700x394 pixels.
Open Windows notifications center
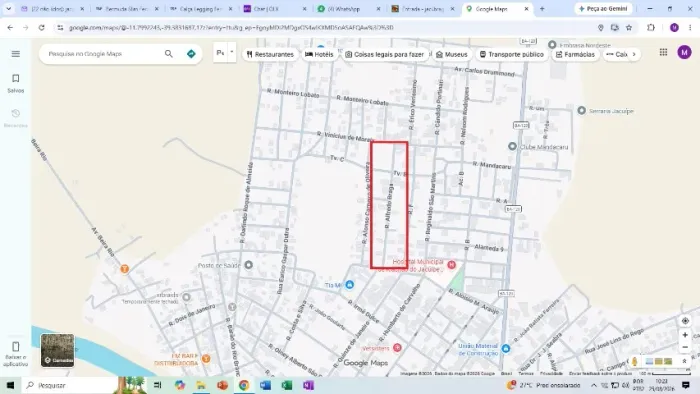(686, 385)
